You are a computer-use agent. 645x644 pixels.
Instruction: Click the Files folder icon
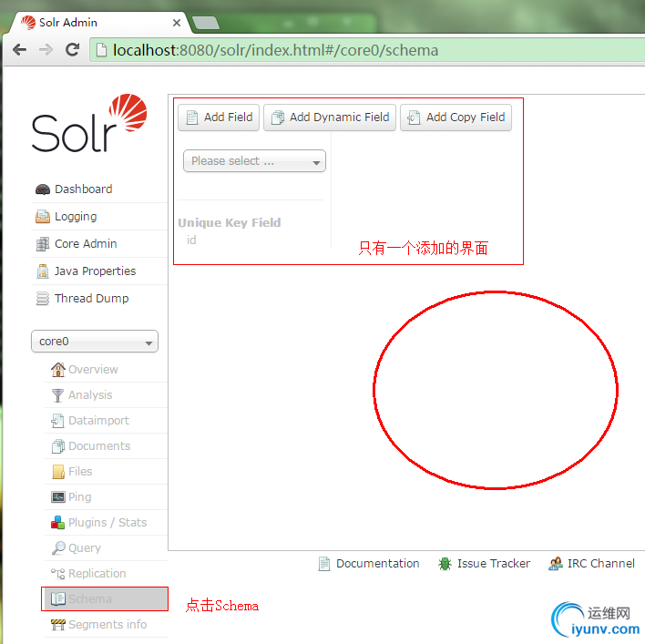pos(58,472)
